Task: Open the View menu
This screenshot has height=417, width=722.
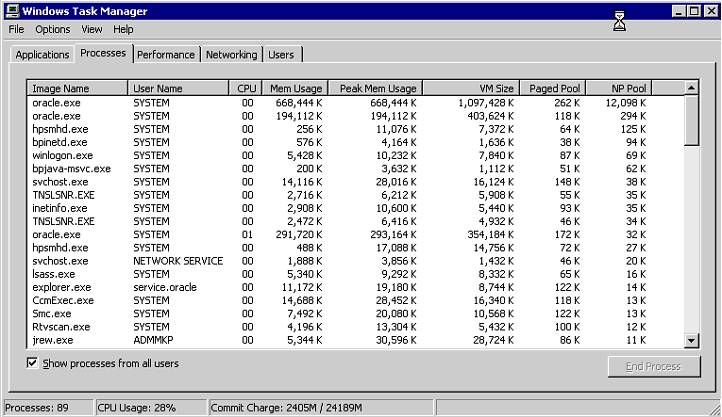Action: (92, 29)
